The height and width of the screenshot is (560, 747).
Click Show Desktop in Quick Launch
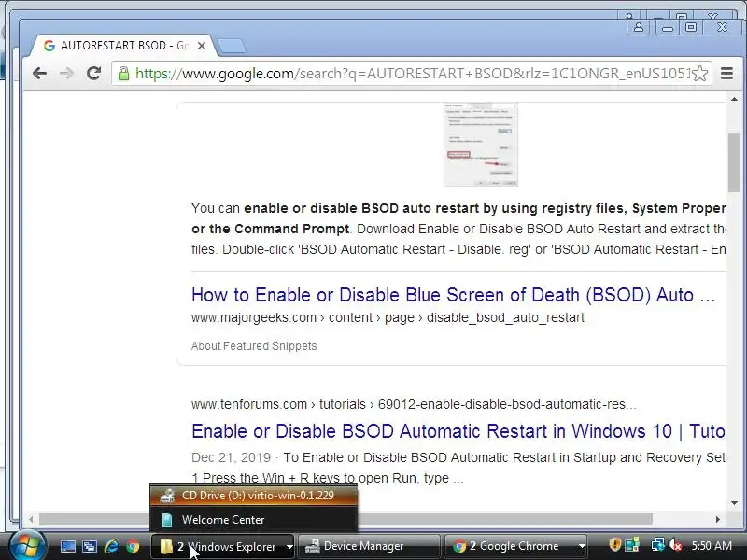tap(67, 546)
